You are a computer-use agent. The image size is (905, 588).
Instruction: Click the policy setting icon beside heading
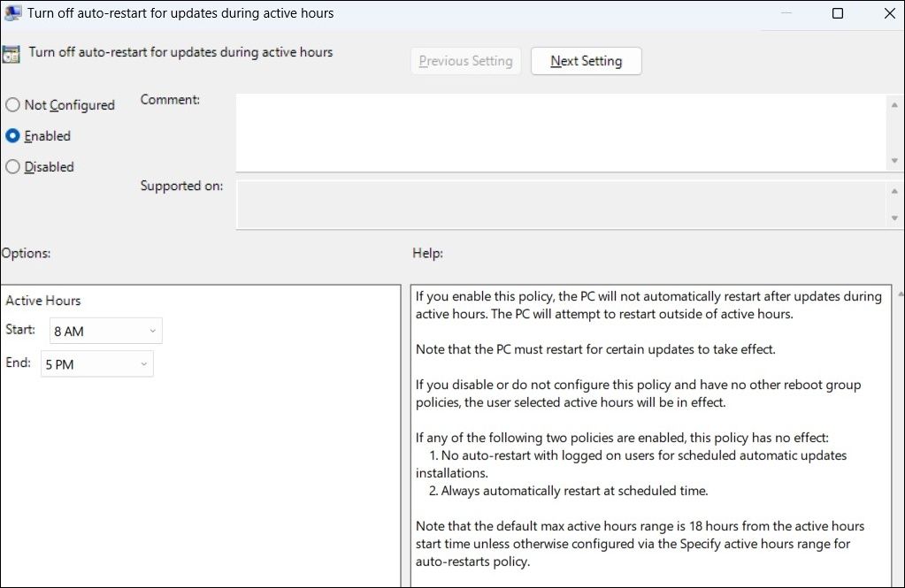pos(11,53)
